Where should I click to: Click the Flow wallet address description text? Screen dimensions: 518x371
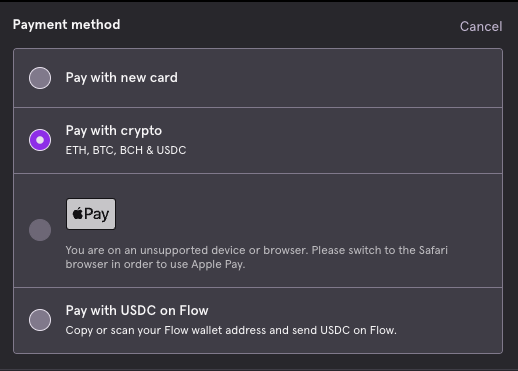(x=231, y=330)
